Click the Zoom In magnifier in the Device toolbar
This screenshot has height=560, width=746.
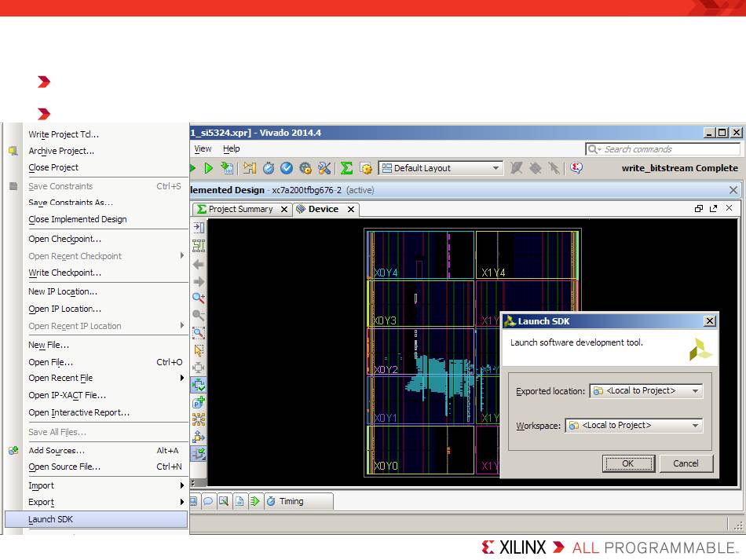point(199,298)
